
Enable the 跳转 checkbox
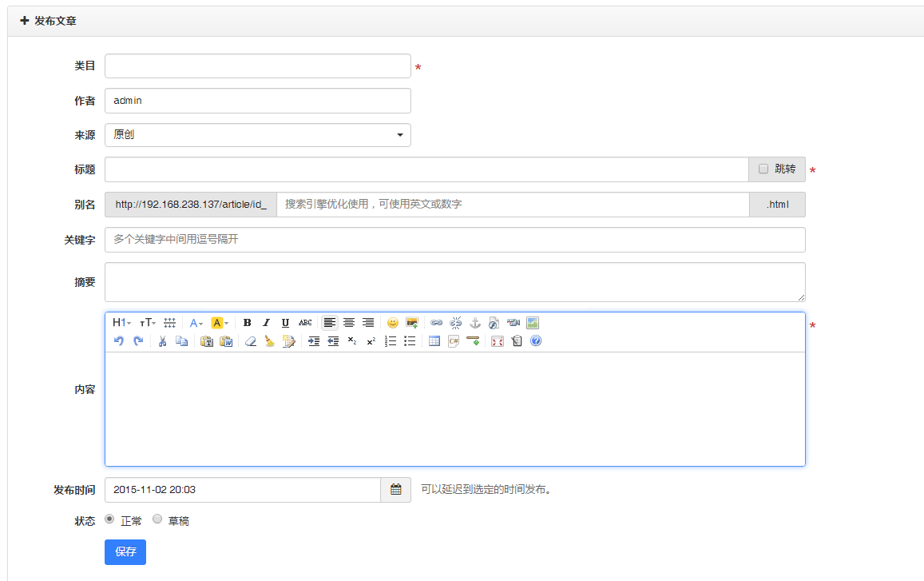[763, 169]
